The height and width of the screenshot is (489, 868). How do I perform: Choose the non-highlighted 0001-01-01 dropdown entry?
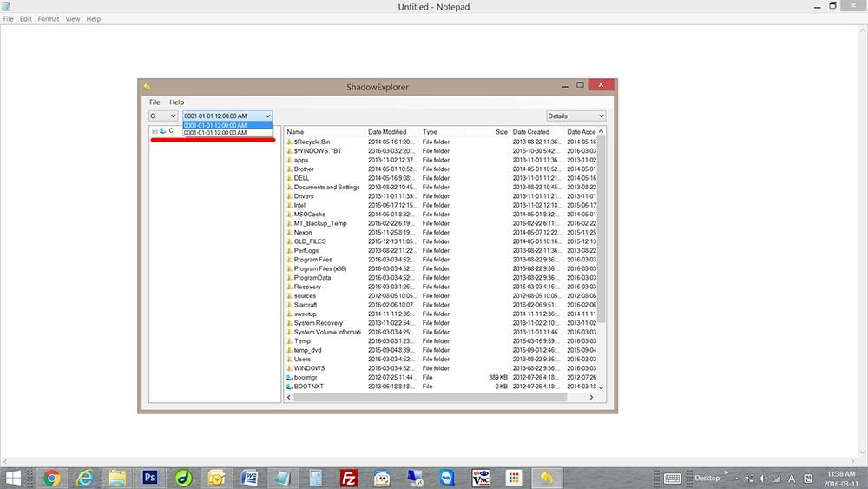click(227, 133)
